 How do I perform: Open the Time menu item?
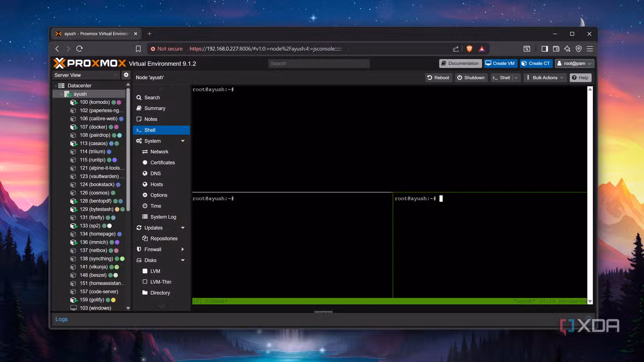(x=161, y=206)
